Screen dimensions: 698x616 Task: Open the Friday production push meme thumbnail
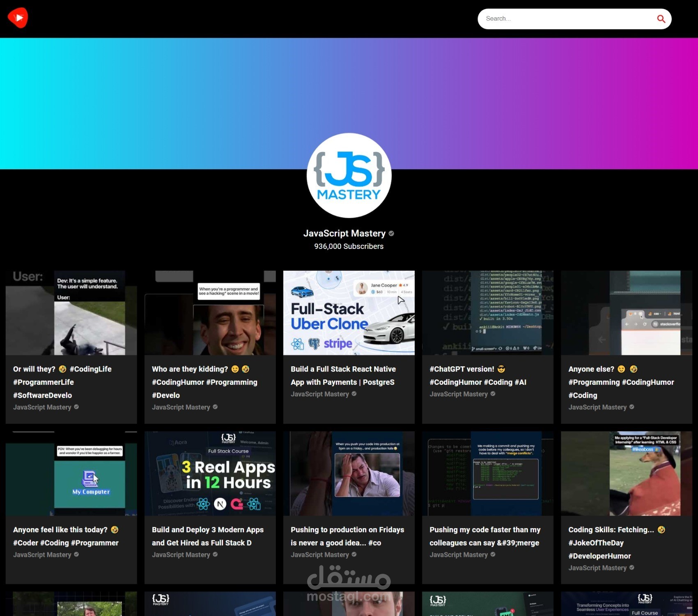349,473
